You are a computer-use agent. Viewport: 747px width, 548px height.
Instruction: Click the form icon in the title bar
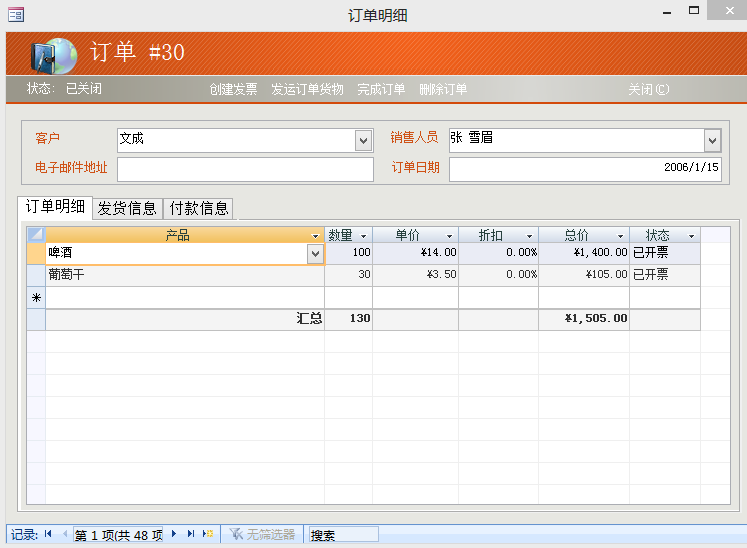click(x=16, y=15)
